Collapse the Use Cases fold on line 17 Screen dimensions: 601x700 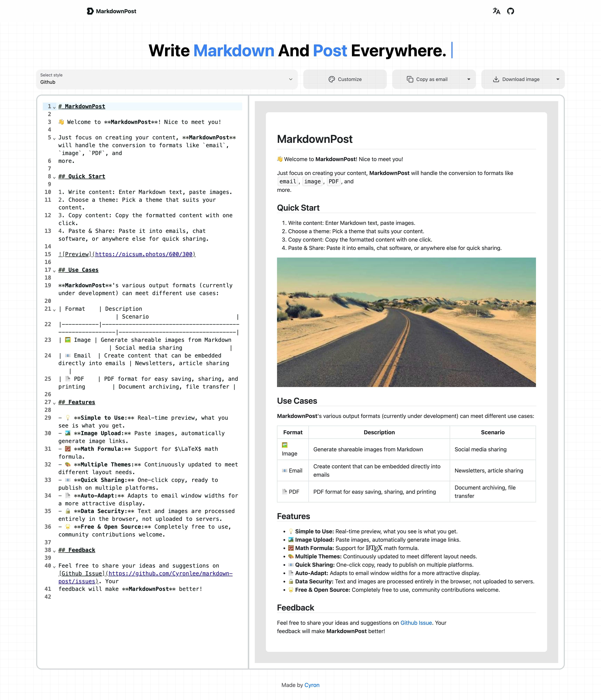pos(54,271)
